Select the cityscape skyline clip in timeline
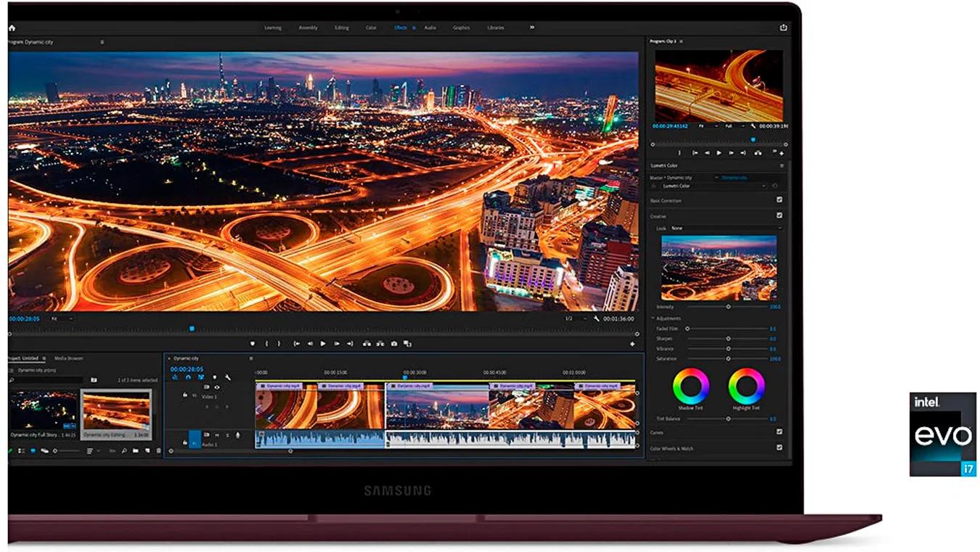 (437, 407)
